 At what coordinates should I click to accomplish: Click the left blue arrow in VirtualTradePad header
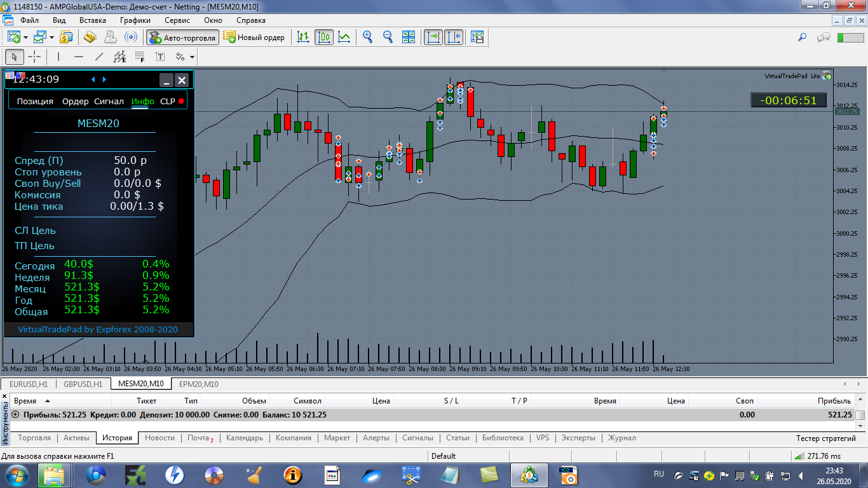pos(93,79)
